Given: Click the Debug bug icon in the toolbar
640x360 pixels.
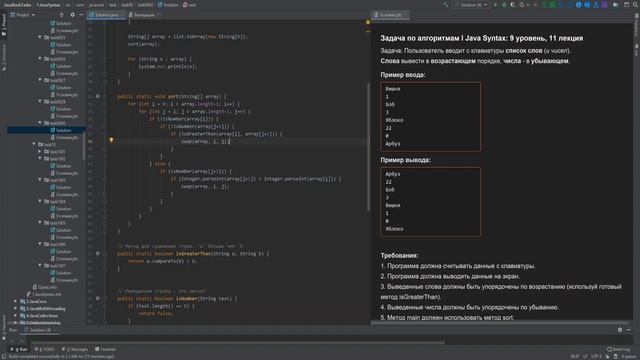Looking at the screenshot, I should point(504,5).
